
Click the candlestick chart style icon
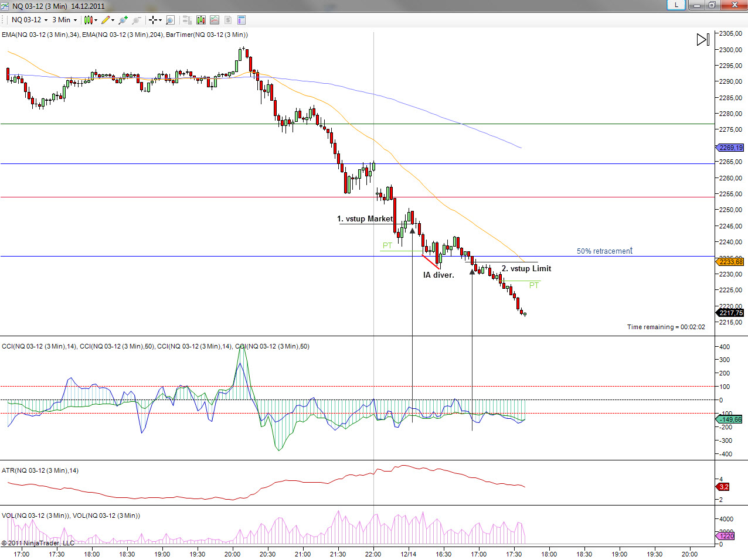pos(88,20)
